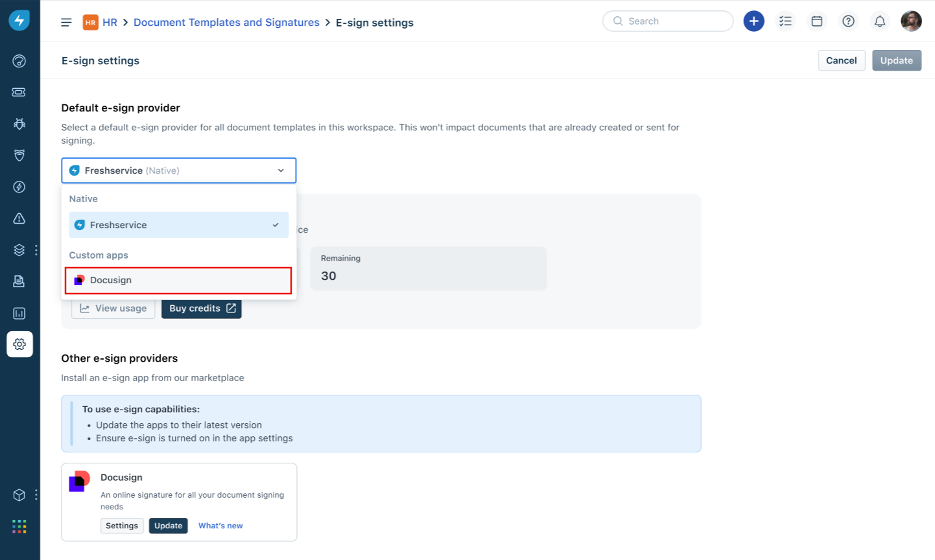Click the Cancel button
This screenshot has height=560, width=935.
(842, 60)
